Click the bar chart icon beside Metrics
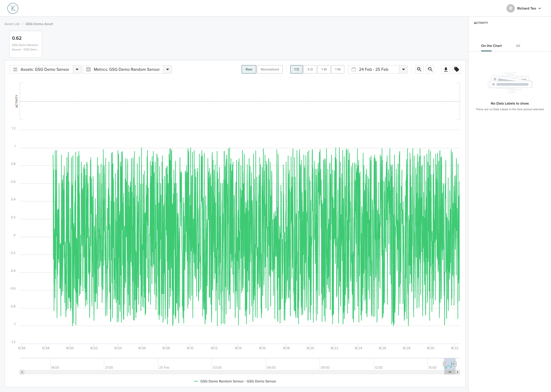The image size is (551, 392). click(x=88, y=69)
